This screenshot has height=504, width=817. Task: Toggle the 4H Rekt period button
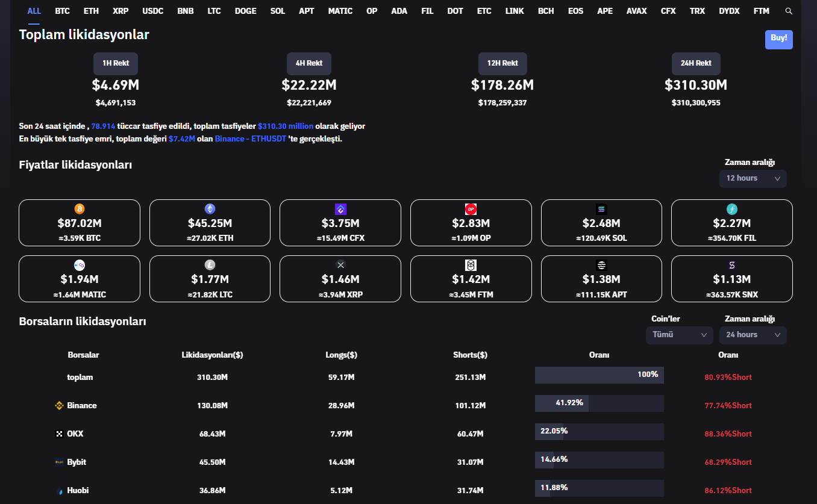pos(309,63)
